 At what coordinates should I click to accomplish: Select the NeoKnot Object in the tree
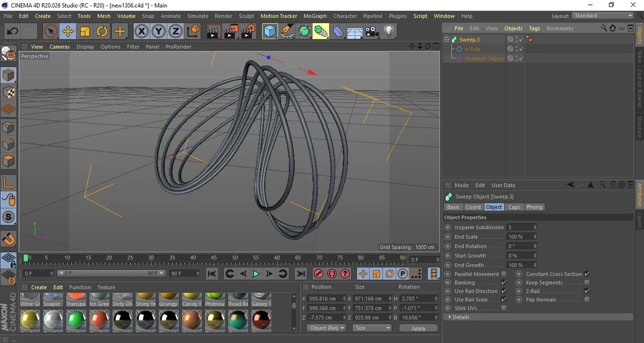pyautogui.click(x=484, y=58)
